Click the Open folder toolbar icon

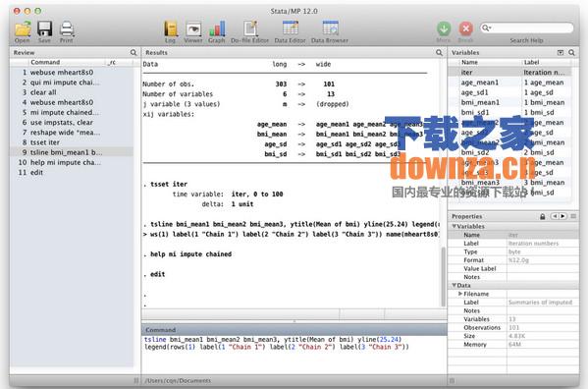(23, 29)
